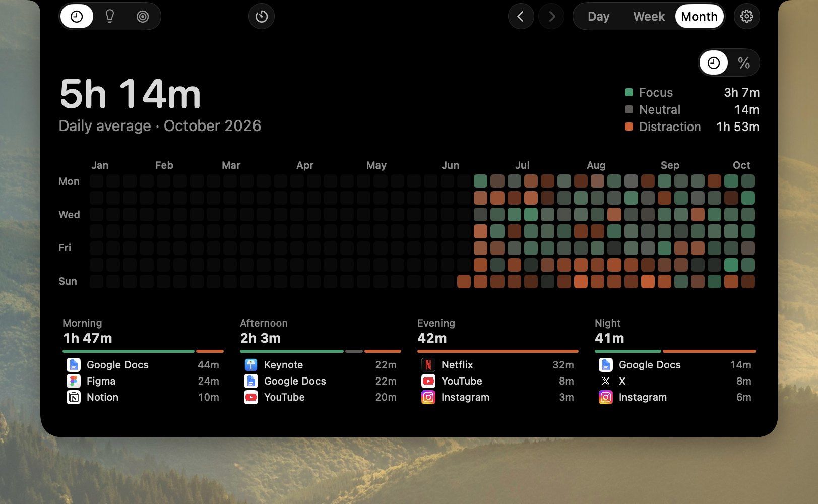The width and height of the screenshot is (818, 504).
Task: Switch to the Day view
Action: [x=598, y=17]
